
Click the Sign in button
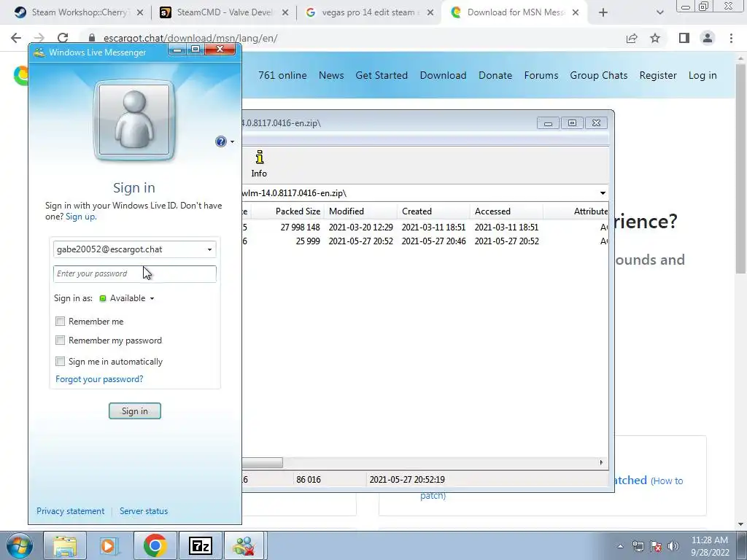[x=135, y=411]
